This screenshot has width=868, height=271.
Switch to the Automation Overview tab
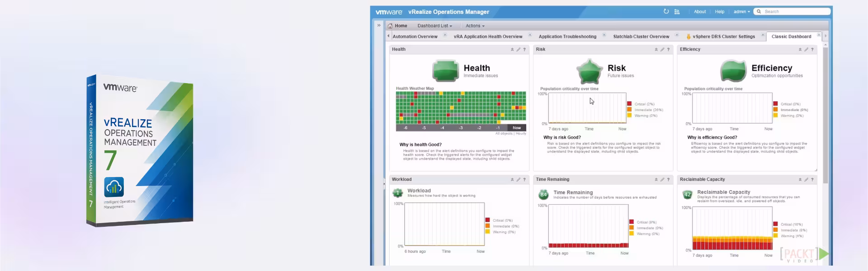pos(415,37)
